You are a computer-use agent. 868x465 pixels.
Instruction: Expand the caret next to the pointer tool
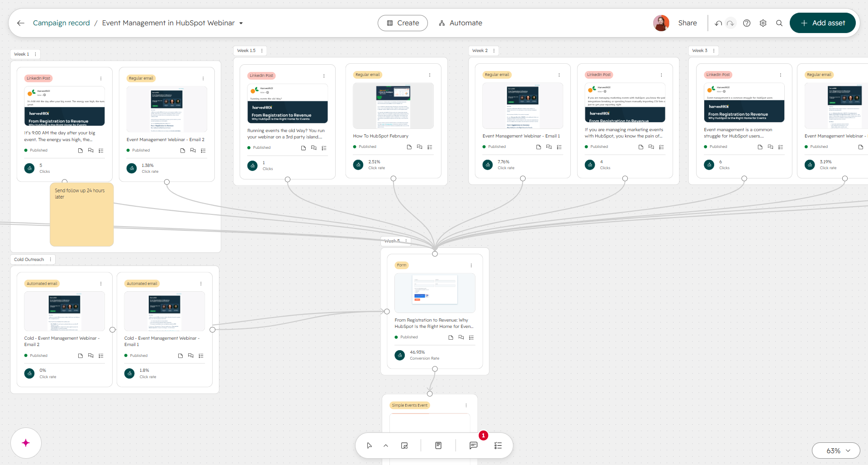click(x=386, y=446)
